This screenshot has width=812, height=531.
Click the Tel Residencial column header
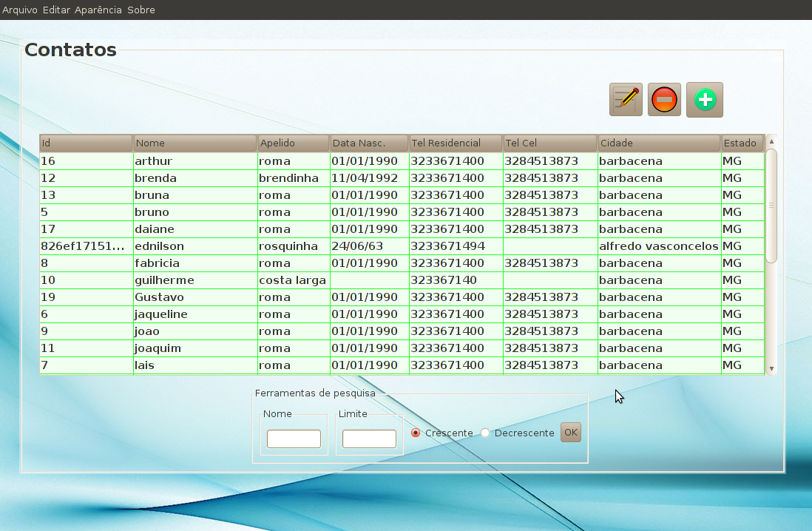click(x=456, y=143)
